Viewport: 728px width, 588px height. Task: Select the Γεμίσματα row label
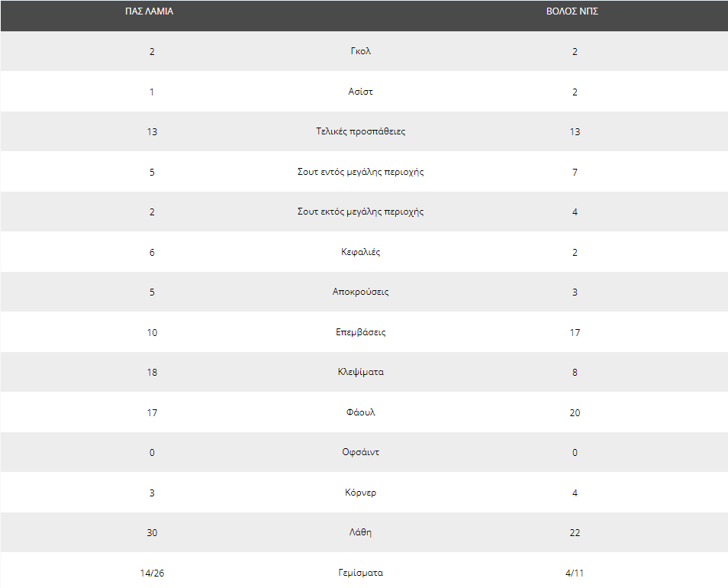click(x=361, y=573)
